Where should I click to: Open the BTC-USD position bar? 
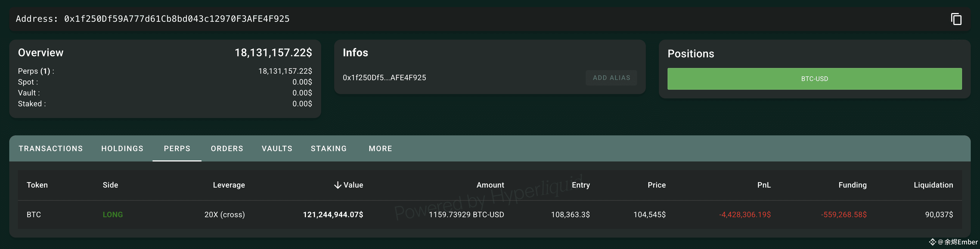pyautogui.click(x=814, y=79)
